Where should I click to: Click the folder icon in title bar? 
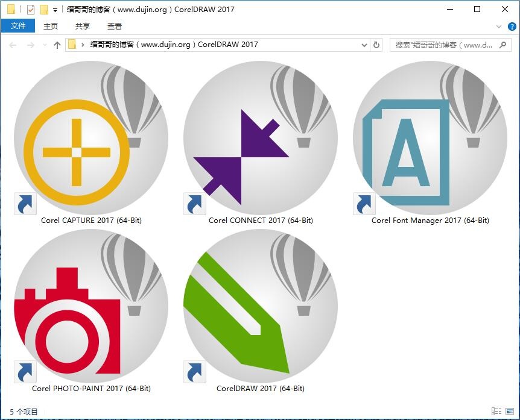[11, 9]
